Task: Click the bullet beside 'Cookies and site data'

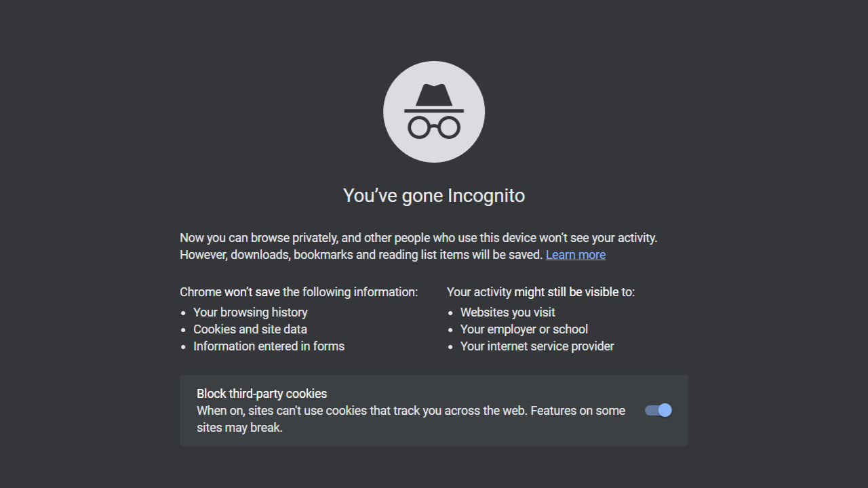Action: point(184,329)
